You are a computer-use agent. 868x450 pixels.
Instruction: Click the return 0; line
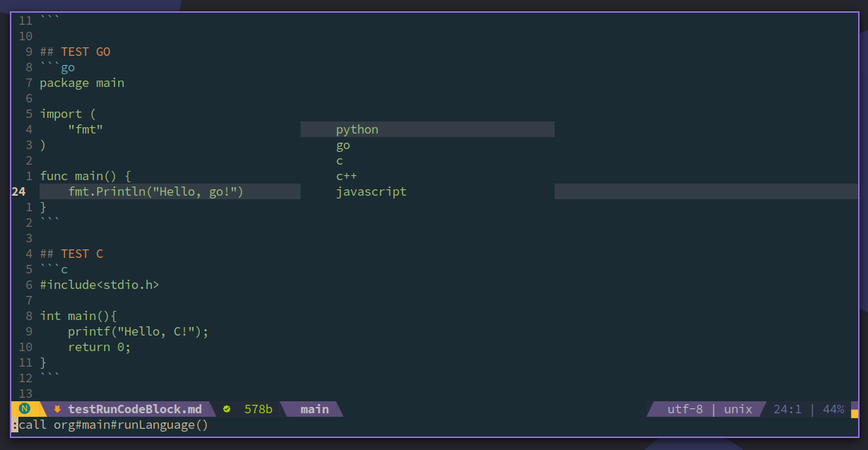click(100, 347)
